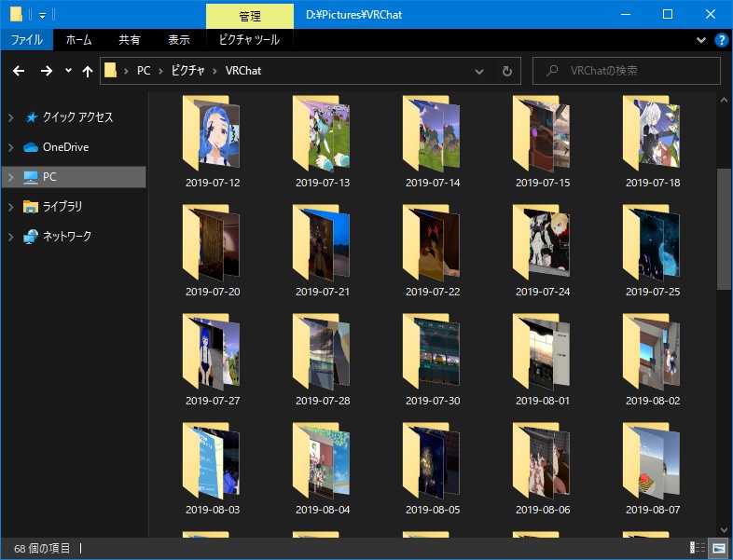Click folder 2019-08-02
This screenshot has width=733, height=560.
coord(653,359)
